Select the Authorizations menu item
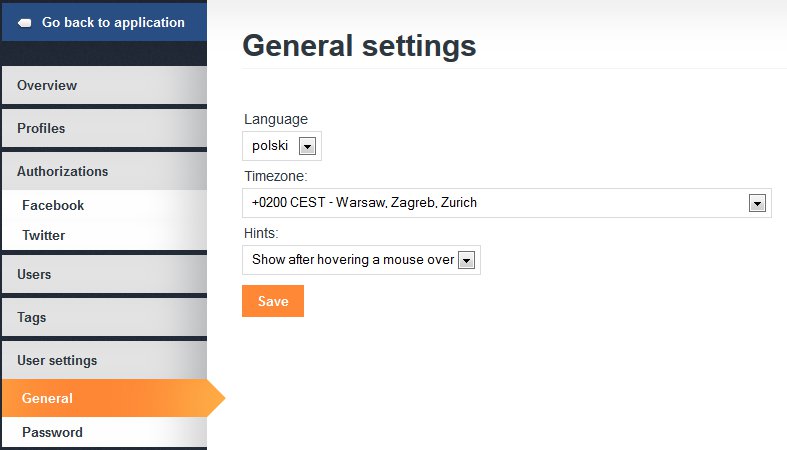Screen dimensions: 787x450 pos(62,171)
